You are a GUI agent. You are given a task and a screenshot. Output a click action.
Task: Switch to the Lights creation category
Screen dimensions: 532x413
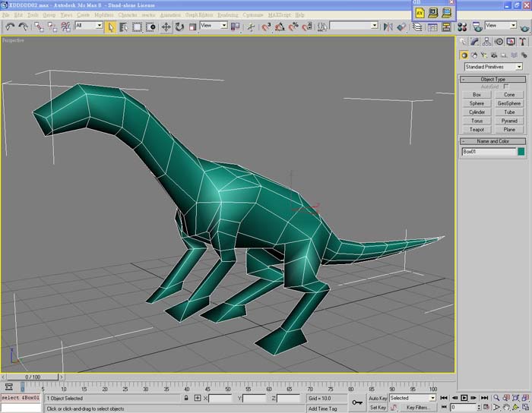click(x=484, y=55)
